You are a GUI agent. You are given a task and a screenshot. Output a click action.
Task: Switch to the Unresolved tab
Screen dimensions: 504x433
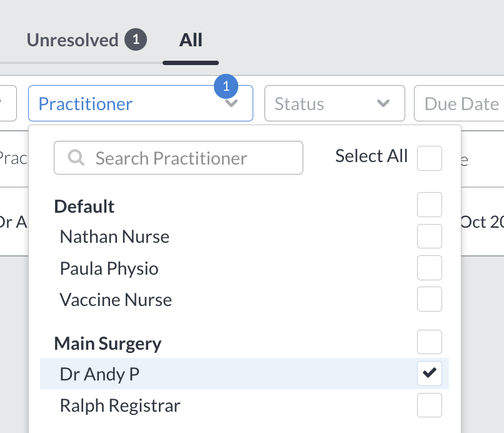[87, 40]
